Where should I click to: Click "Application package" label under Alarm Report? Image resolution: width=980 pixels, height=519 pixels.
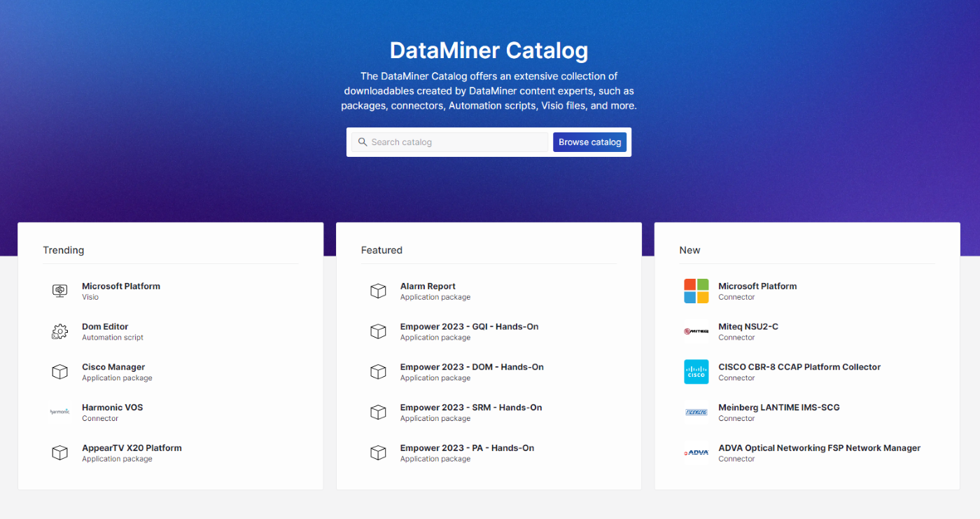coord(435,297)
